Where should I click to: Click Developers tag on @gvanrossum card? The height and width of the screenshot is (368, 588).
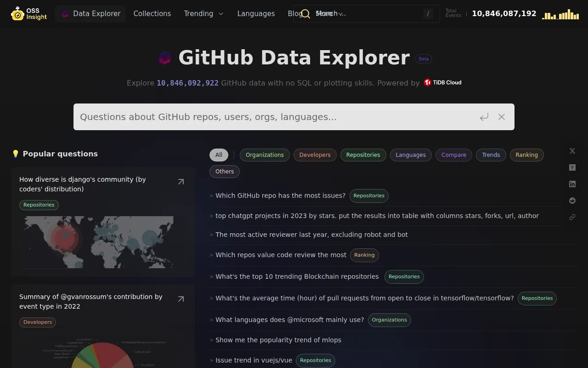pyautogui.click(x=38, y=322)
